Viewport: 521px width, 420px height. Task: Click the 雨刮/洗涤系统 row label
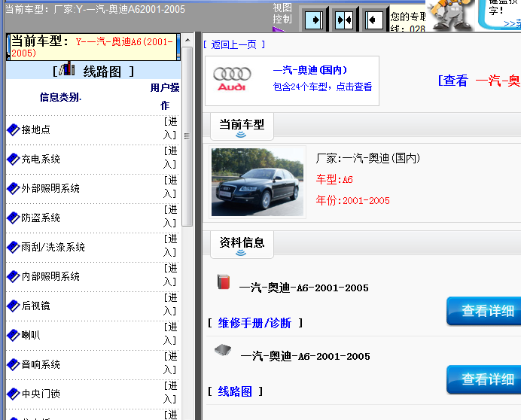(x=53, y=247)
